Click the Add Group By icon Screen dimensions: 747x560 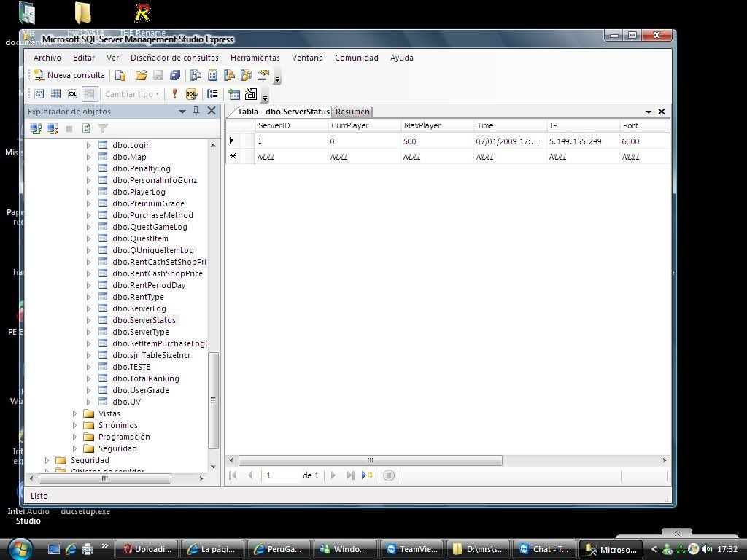212,94
